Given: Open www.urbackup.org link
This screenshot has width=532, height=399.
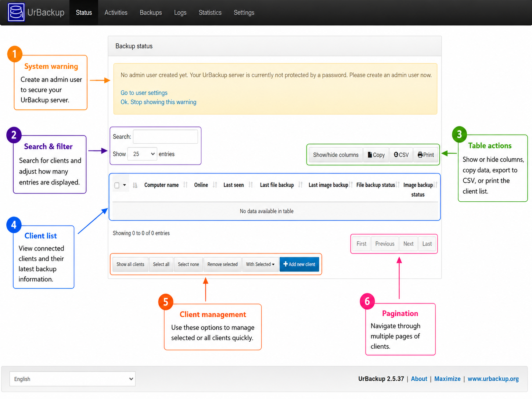Looking at the screenshot, I should click(x=493, y=379).
